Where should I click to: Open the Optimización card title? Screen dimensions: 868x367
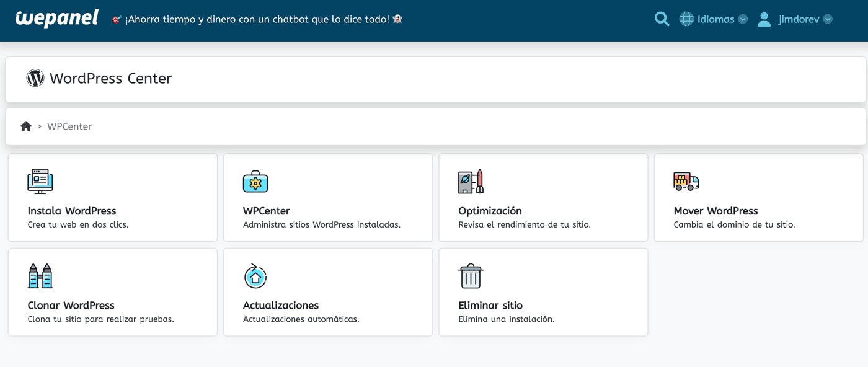[490, 211]
